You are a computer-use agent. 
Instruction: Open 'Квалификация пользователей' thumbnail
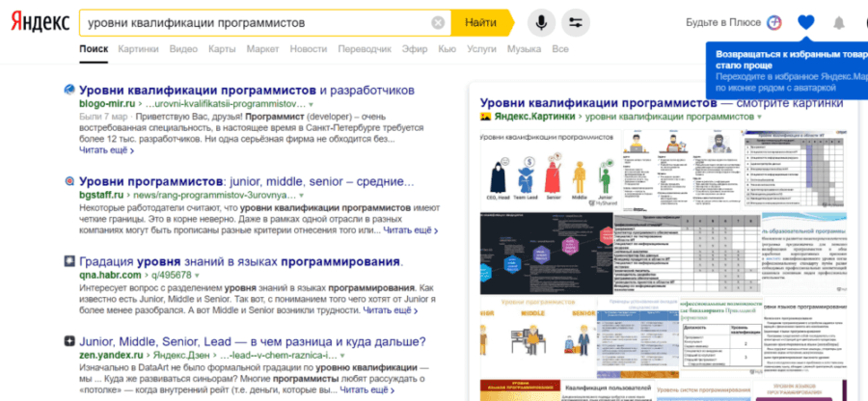[608, 390]
